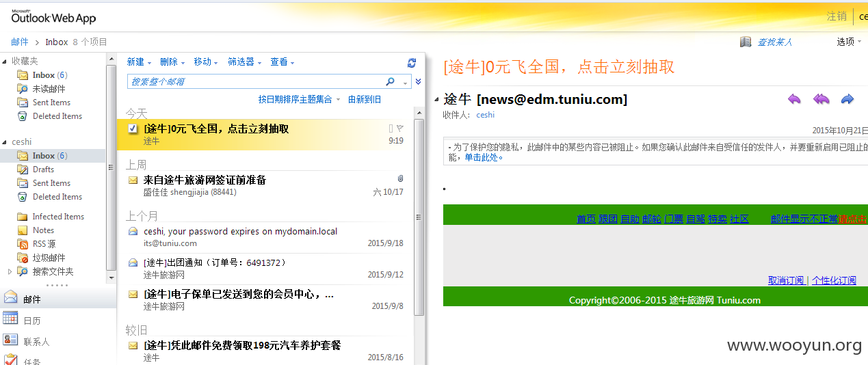Open the 移动 dropdown menu

(x=206, y=62)
